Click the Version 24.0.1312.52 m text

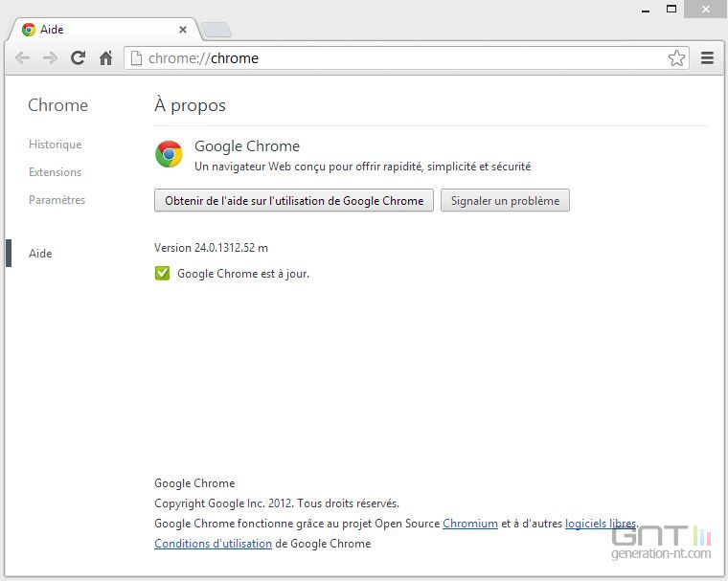pos(211,248)
